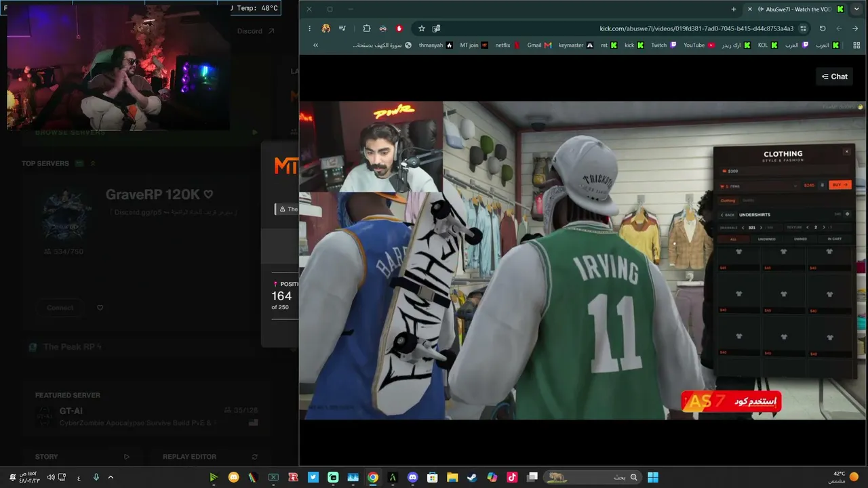The image size is (868, 488).
Task: Click the Kick VOD video player
Action: tap(583, 260)
